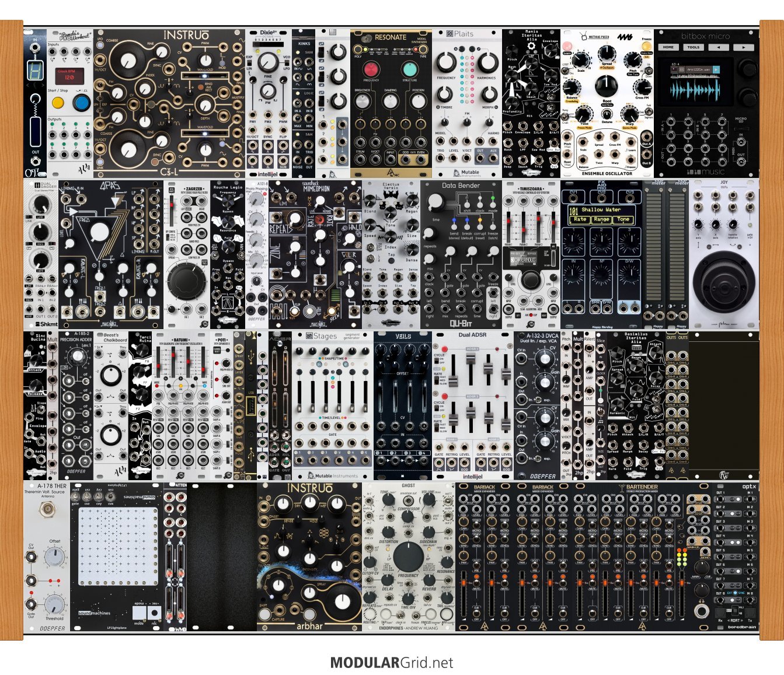Click the Shallow Water preset name on FX Aid
Viewport: 784px width, 675px height.
pos(601,209)
